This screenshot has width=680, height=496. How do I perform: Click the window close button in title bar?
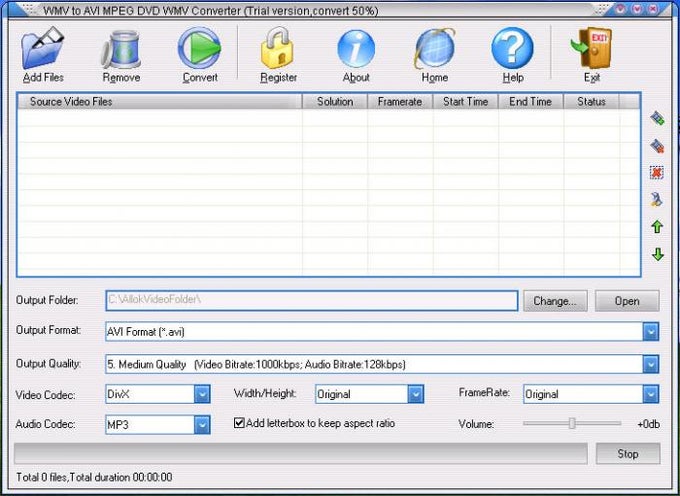coord(654,8)
